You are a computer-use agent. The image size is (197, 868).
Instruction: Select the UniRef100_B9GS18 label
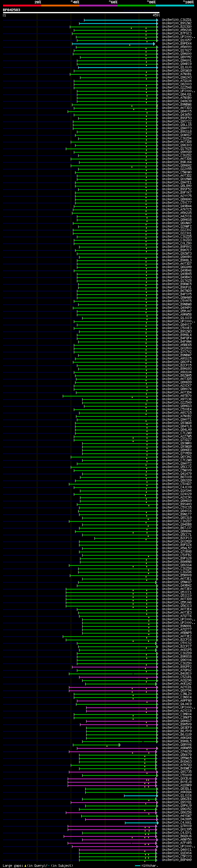(x=177, y=132)
